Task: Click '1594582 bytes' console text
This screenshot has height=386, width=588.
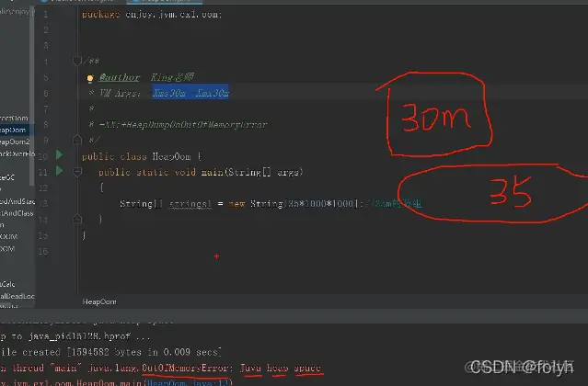Action: pos(106,352)
